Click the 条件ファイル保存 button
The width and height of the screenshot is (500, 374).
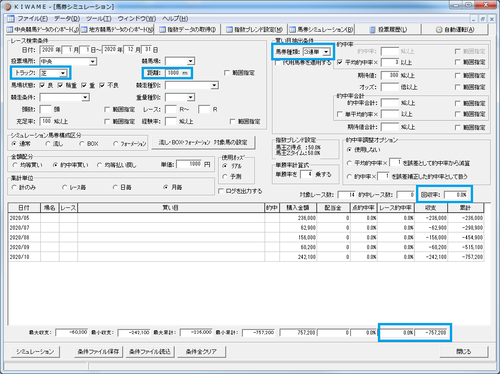(x=98, y=351)
